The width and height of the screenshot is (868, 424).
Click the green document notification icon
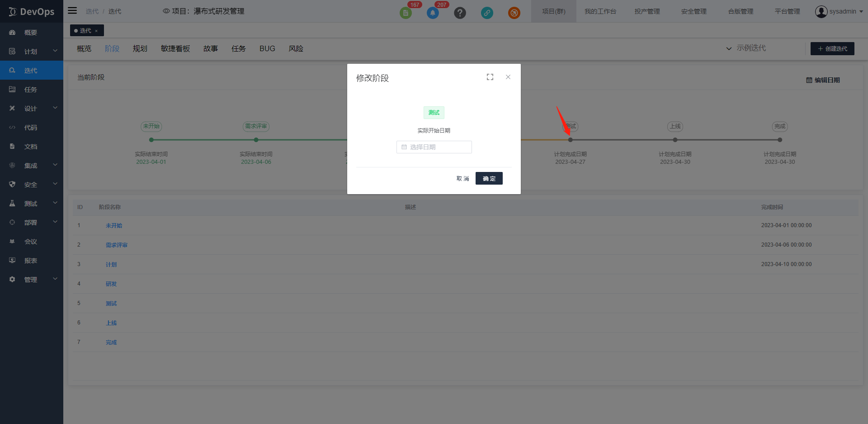[x=406, y=13]
